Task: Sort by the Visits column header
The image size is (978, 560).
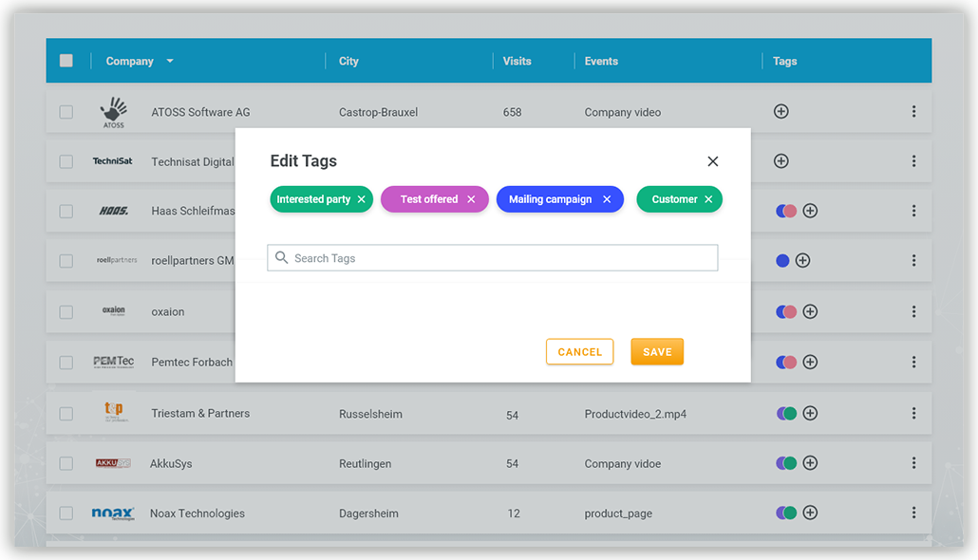Action: pyautogui.click(x=517, y=61)
